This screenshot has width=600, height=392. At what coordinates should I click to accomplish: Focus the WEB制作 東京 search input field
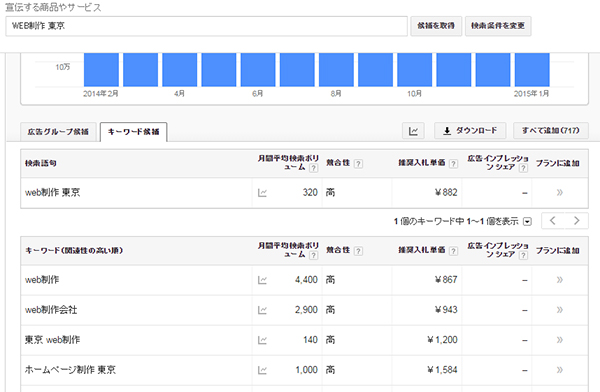tap(207, 26)
